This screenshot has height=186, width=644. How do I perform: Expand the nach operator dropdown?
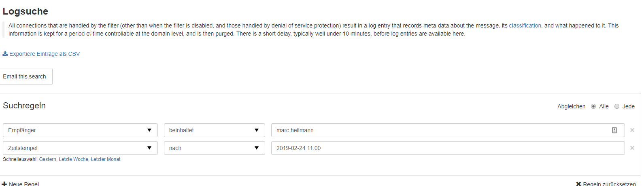[214, 148]
